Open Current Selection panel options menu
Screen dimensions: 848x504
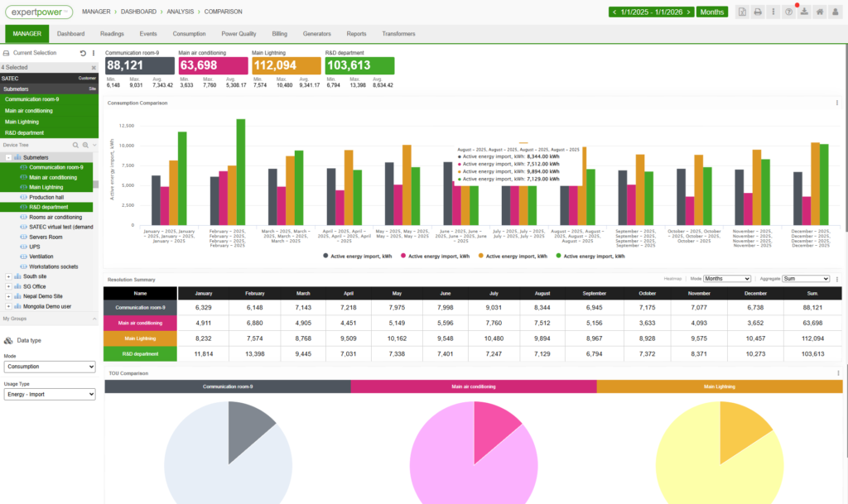tap(94, 53)
